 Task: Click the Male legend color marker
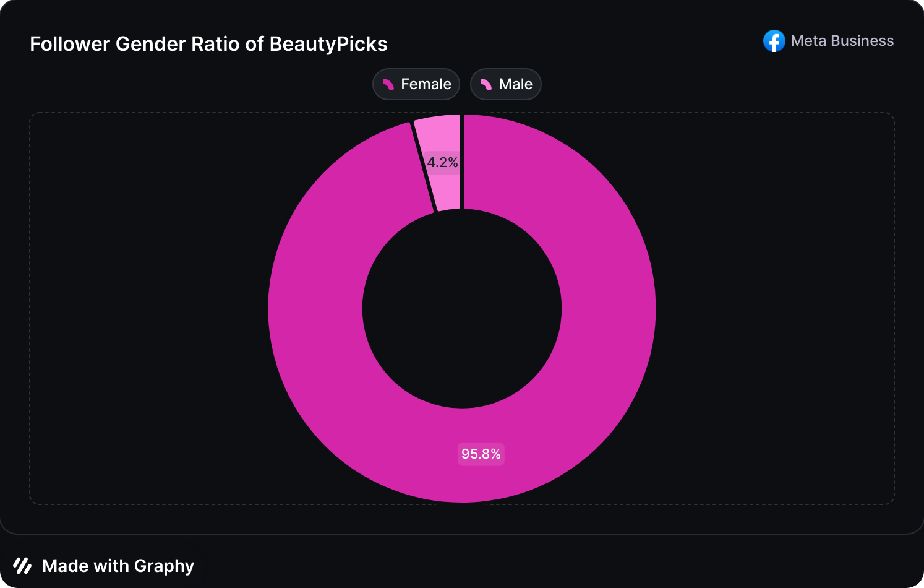pyautogui.click(x=486, y=84)
